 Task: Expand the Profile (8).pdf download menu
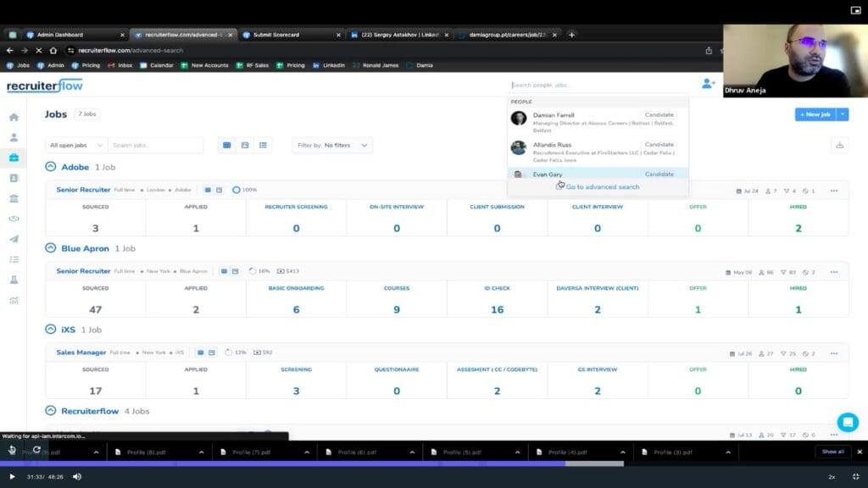click(202, 452)
